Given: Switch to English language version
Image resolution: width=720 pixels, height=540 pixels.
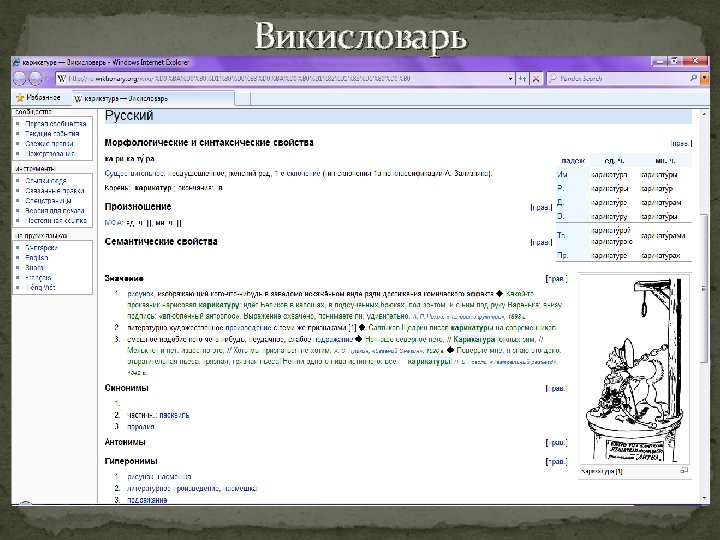Looking at the screenshot, I should tap(36, 258).
